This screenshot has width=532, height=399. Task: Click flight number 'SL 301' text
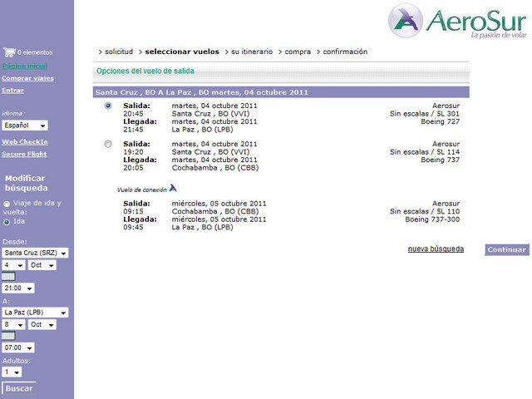(448, 114)
